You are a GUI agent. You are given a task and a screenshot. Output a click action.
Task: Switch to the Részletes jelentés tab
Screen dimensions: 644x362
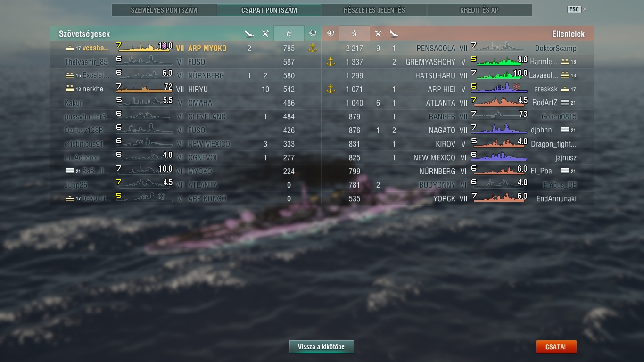(x=374, y=10)
